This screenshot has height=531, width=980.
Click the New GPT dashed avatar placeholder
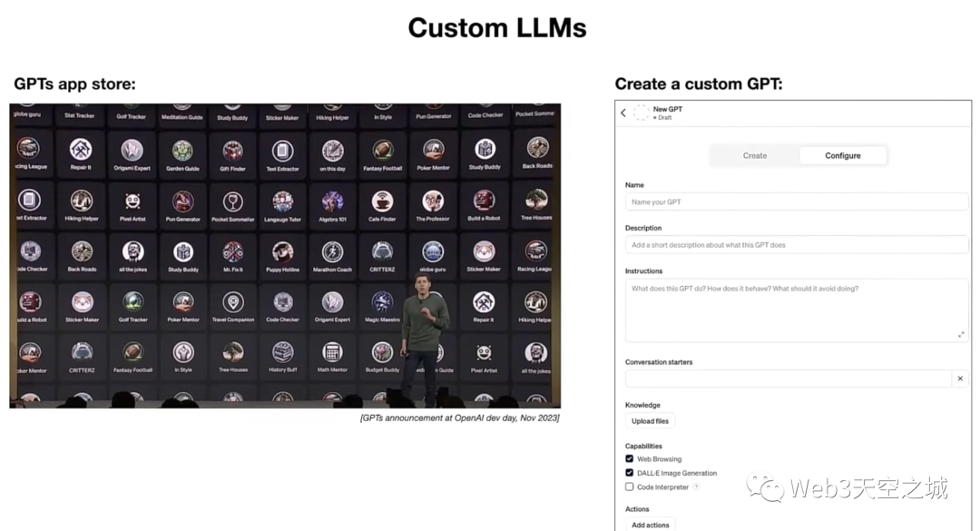[642, 113]
